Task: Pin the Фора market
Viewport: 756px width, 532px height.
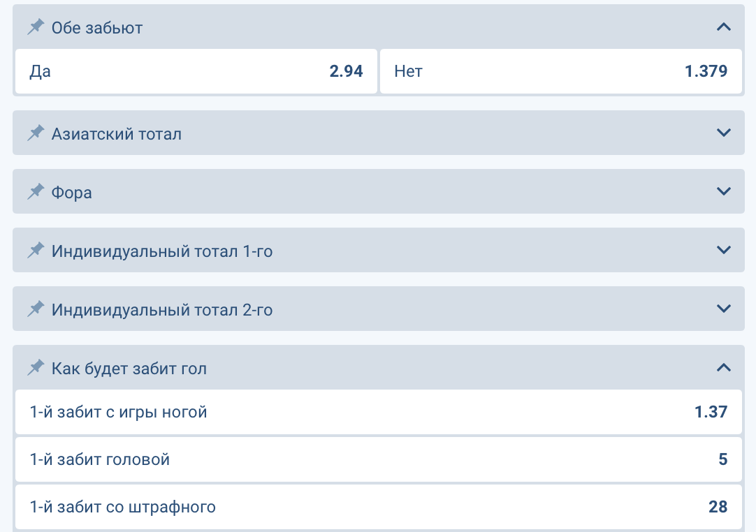Action: [x=36, y=192]
